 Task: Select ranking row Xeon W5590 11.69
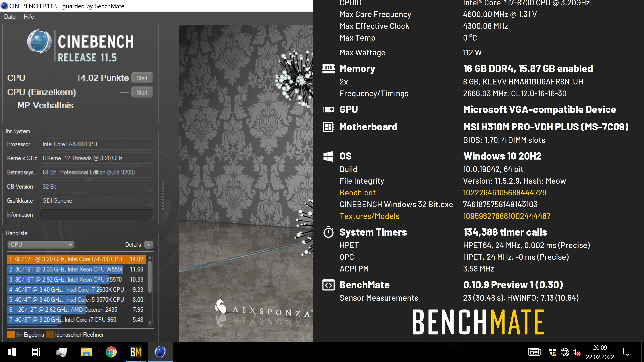[76, 269]
